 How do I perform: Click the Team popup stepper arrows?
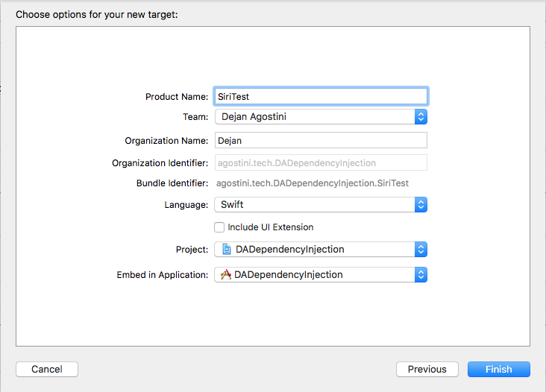(421, 117)
